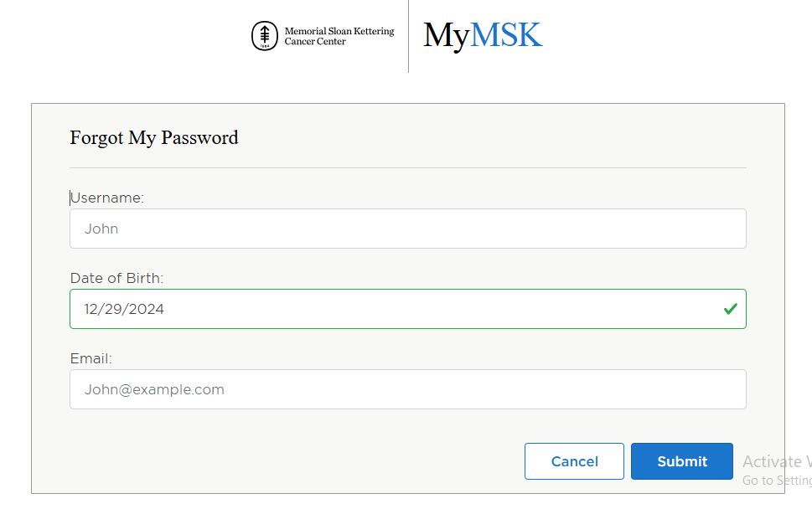Image resolution: width=812 pixels, height=509 pixels.
Task: Click the "Cancer Center" text under the header
Action: point(315,42)
